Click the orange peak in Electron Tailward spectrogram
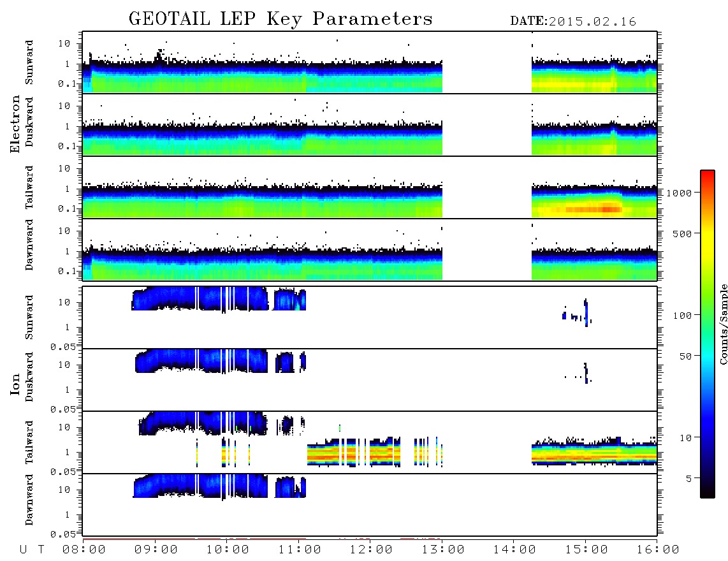This screenshot has width=728, height=561. click(x=593, y=209)
